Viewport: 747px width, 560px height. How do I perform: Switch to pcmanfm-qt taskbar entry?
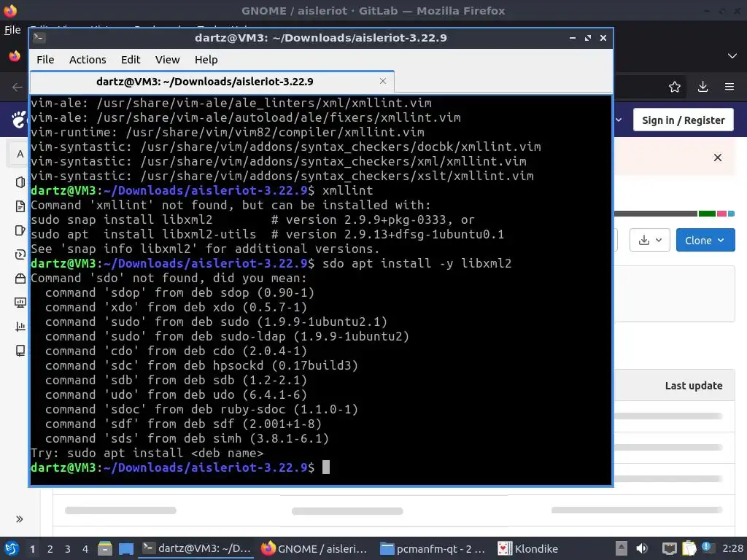click(x=433, y=548)
